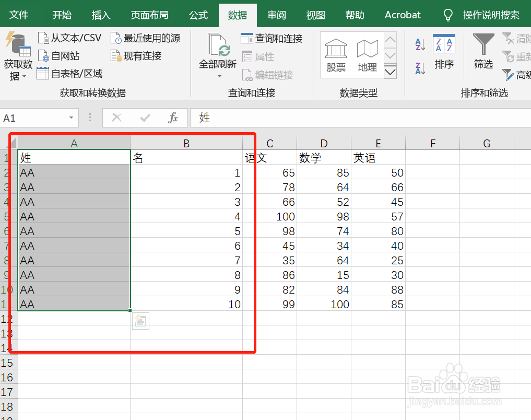This screenshot has width=531, height=420.
Task: Click cell B11 with value 10
Action: 186,304
